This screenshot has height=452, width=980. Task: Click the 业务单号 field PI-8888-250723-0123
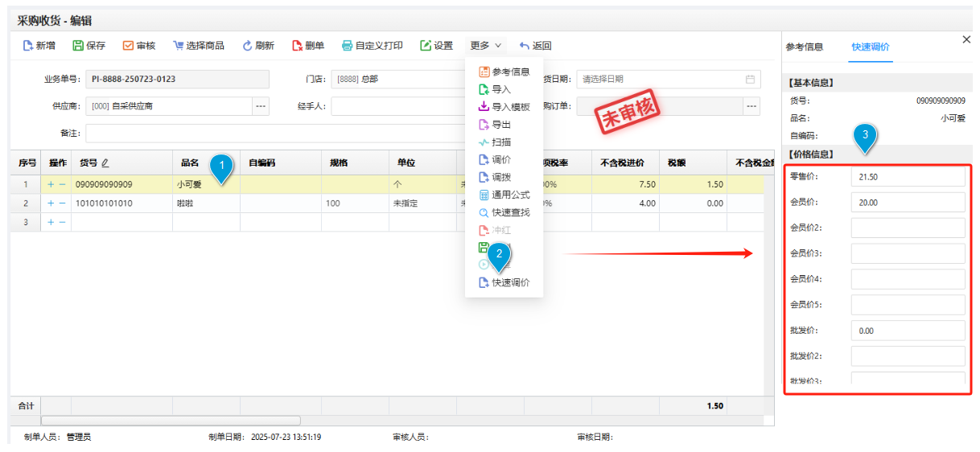click(177, 79)
